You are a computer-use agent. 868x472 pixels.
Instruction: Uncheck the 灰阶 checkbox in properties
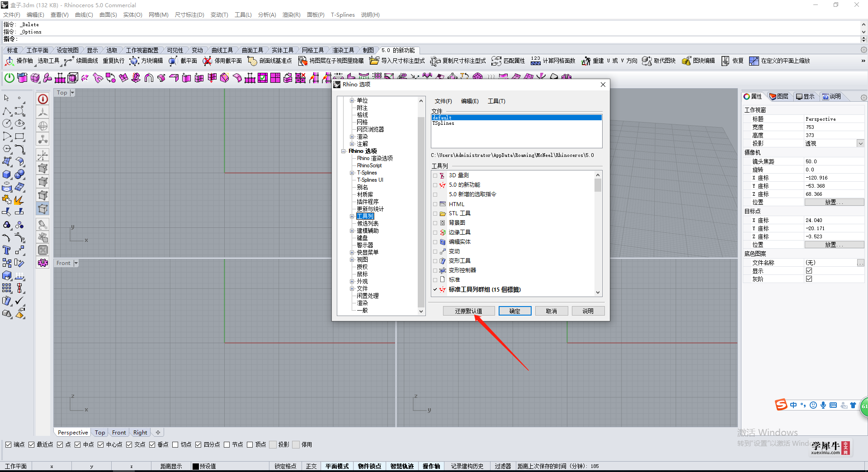pyautogui.click(x=809, y=279)
